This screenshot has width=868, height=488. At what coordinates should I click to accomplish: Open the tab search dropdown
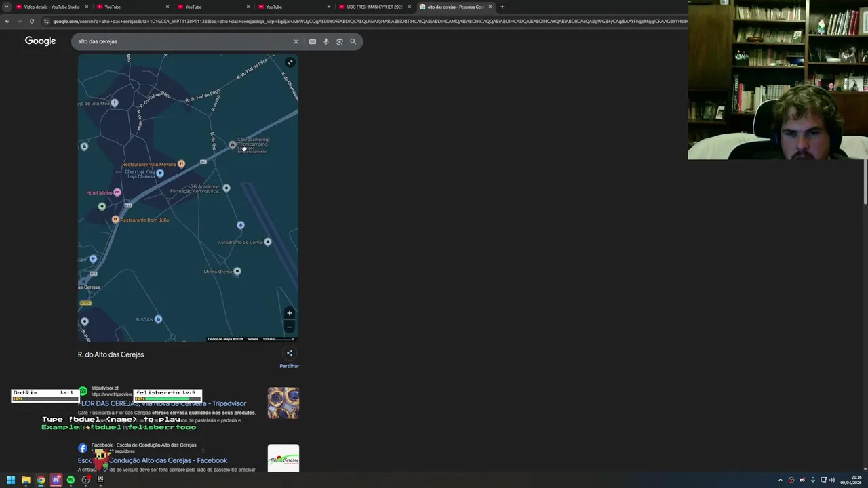(7, 7)
